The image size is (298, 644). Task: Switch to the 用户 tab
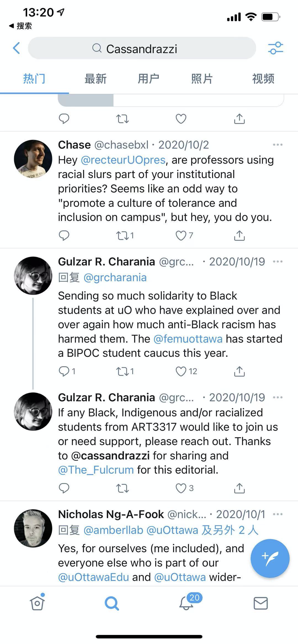(148, 79)
